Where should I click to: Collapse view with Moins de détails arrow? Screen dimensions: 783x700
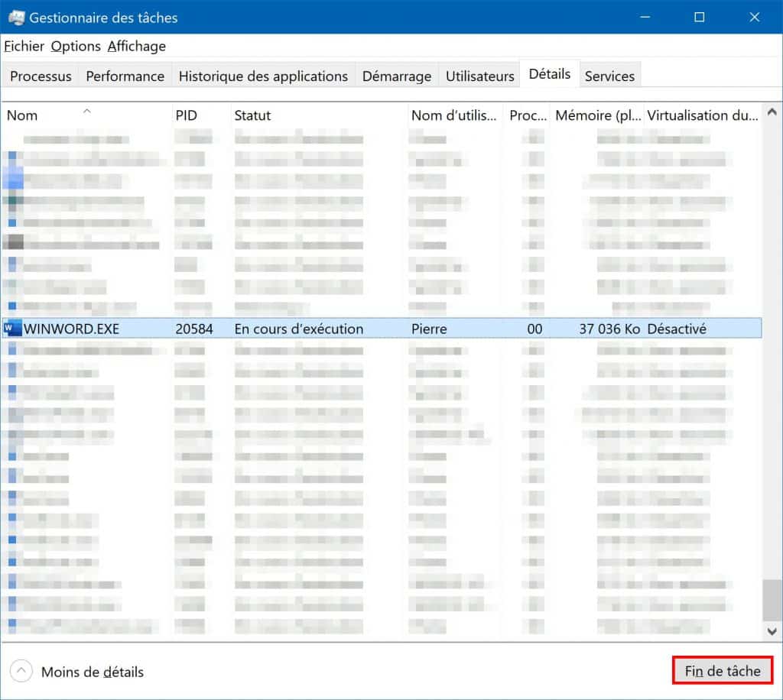21,672
